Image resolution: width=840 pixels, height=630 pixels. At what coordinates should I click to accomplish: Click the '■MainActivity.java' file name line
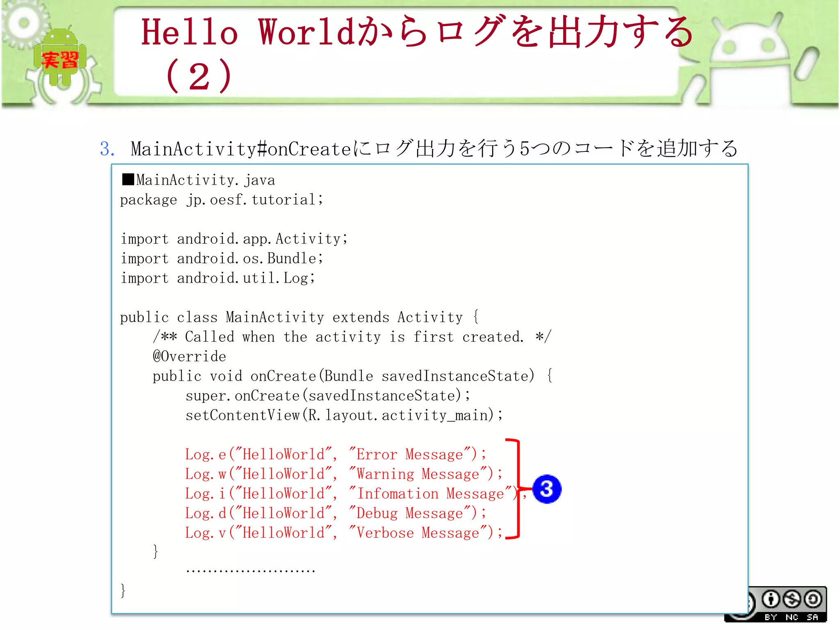pos(199,180)
